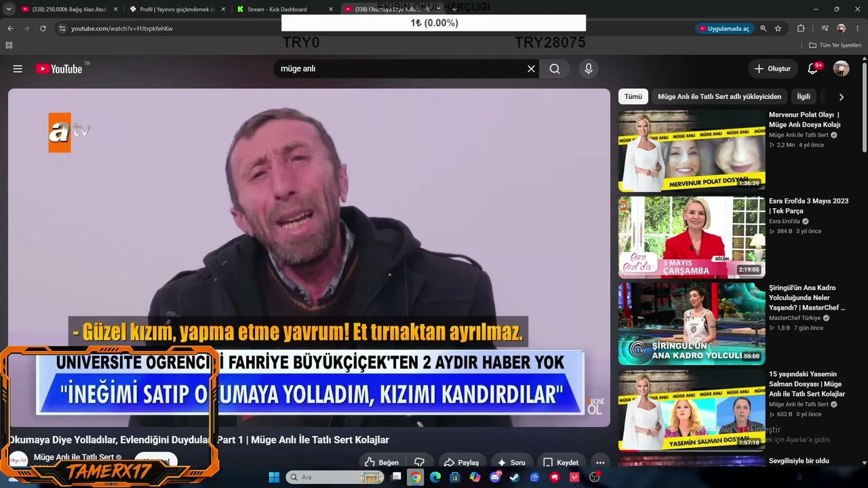Open OBS Studio from the taskbar
Screen dimensions: 868x488
pos(595,477)
